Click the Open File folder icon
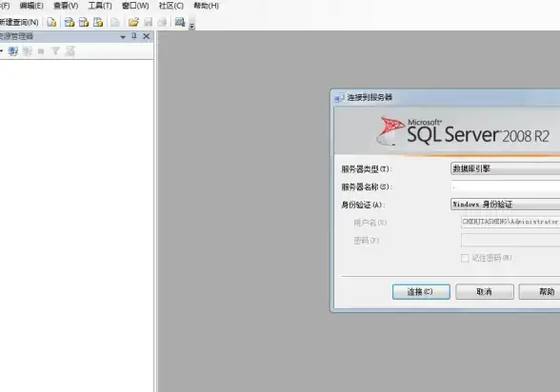 133,22
